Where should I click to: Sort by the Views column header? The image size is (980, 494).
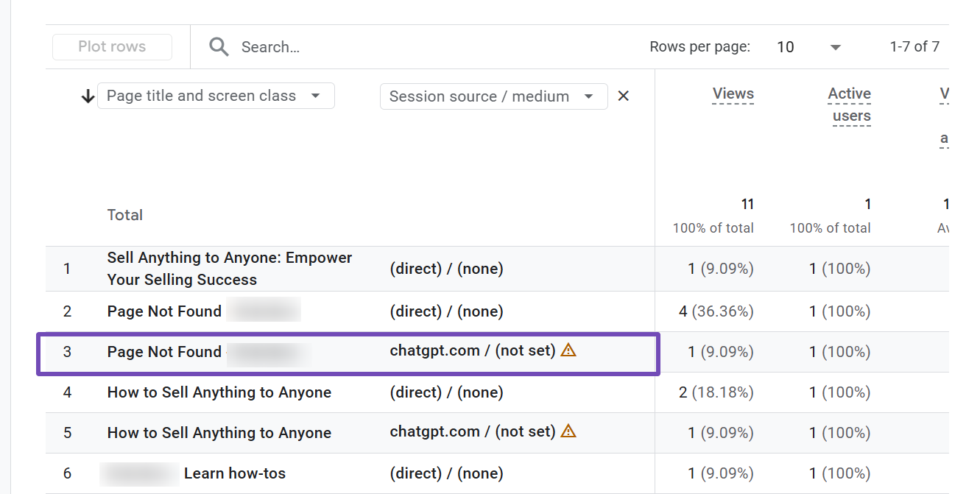(733, 93)
